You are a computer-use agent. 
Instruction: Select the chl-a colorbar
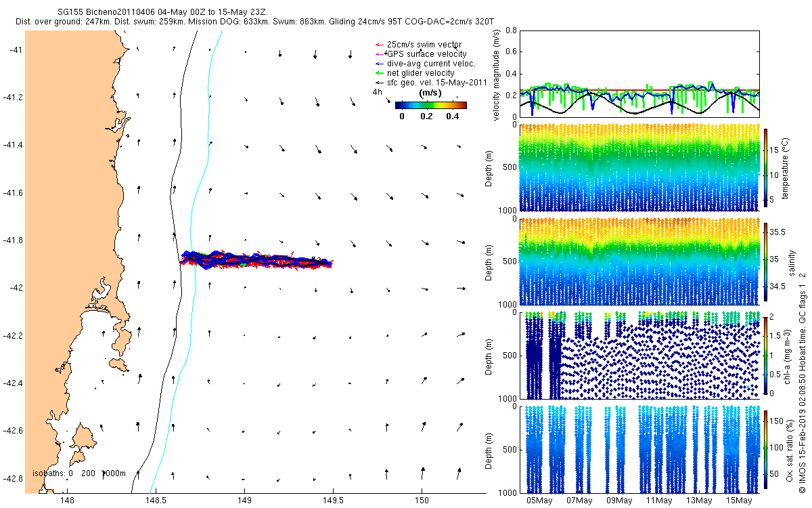765,355
